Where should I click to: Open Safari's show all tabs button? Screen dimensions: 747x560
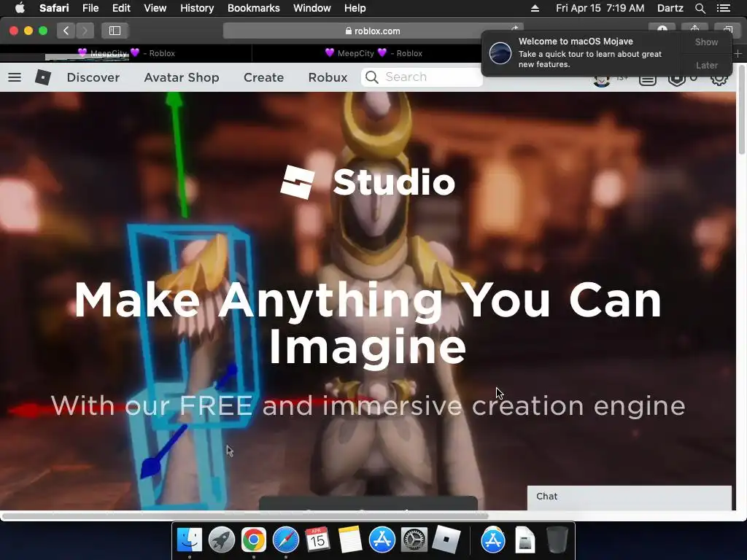727,29
